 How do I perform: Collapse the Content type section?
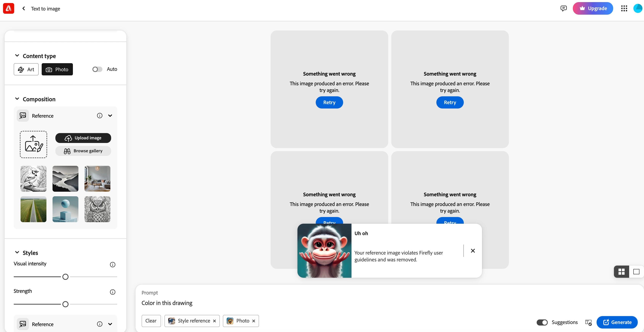click(17, 56)
